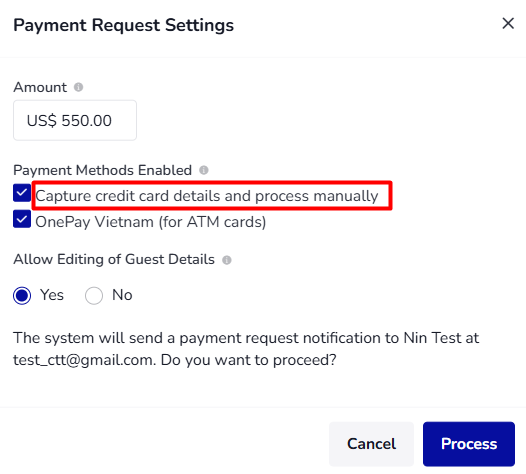Screen dimensions: 526x474
Task: Select the Yes radio button
Action: (x=22, y=296)
